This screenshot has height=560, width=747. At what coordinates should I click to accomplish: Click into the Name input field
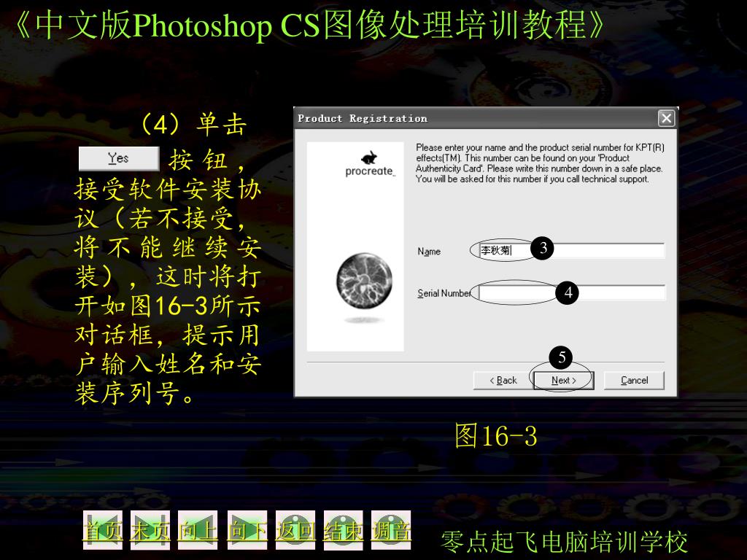[572, 251]
